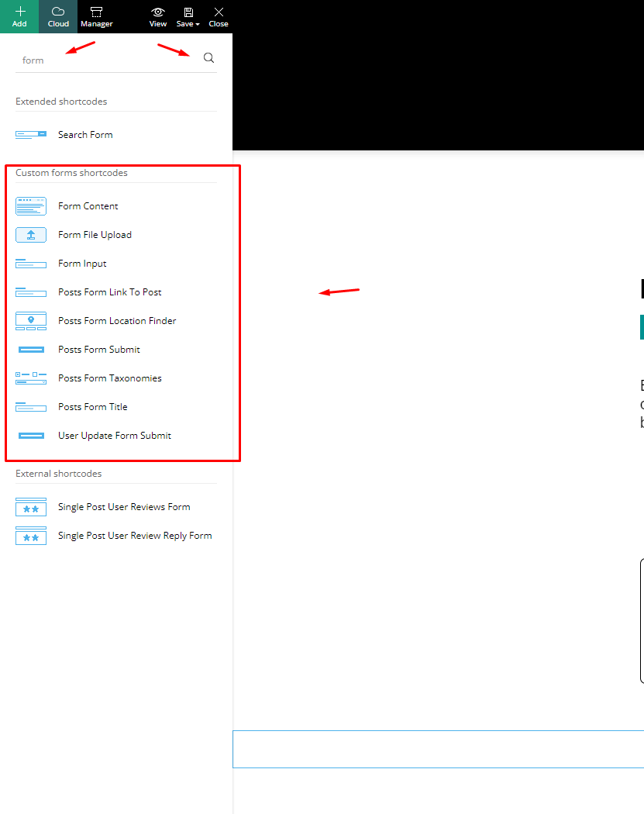Viewport: 644px width, 814px height.
Task: Click the Form File Upload icon
Action: 31,235
